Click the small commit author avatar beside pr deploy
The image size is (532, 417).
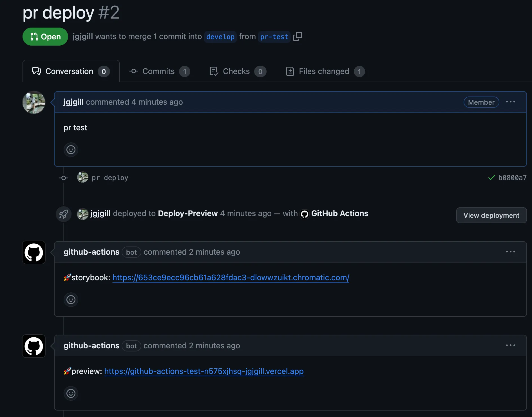(x=82, y=177)
